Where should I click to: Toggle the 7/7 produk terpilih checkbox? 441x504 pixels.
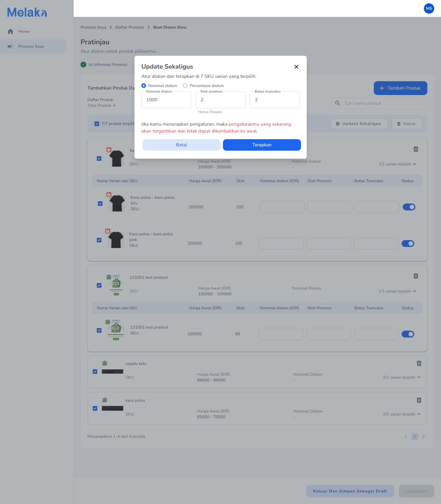tap(97, 124)
